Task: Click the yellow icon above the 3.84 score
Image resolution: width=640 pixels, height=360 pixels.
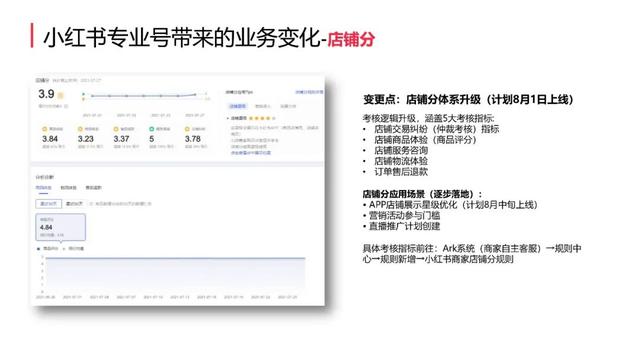Action: click(44, 129)
